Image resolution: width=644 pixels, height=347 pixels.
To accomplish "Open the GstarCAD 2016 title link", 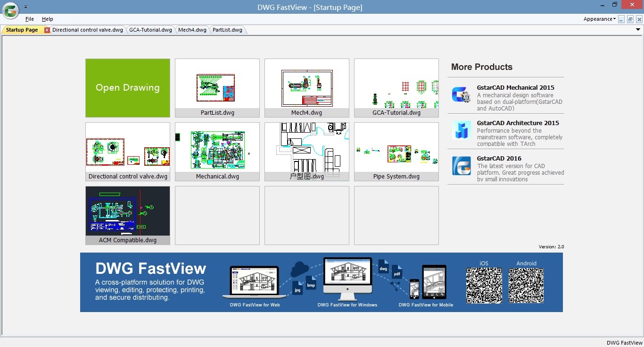I will click(x=499, y=158).
